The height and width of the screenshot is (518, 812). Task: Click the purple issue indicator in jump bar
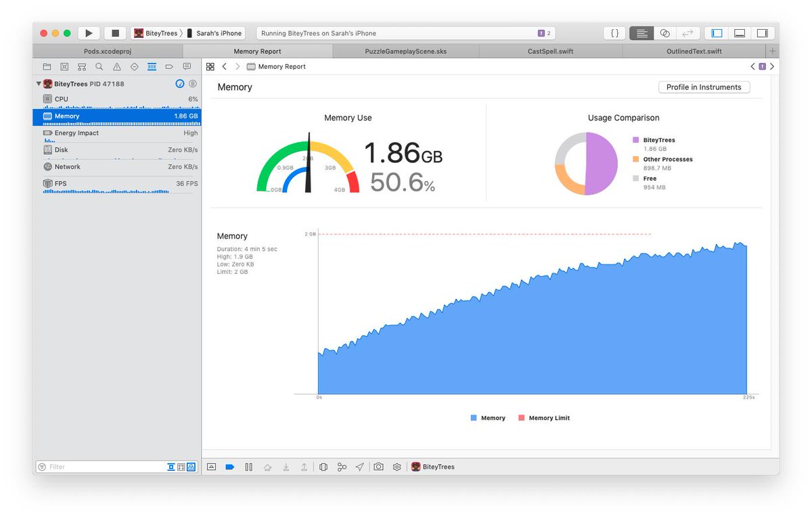[x=763, y=67]
